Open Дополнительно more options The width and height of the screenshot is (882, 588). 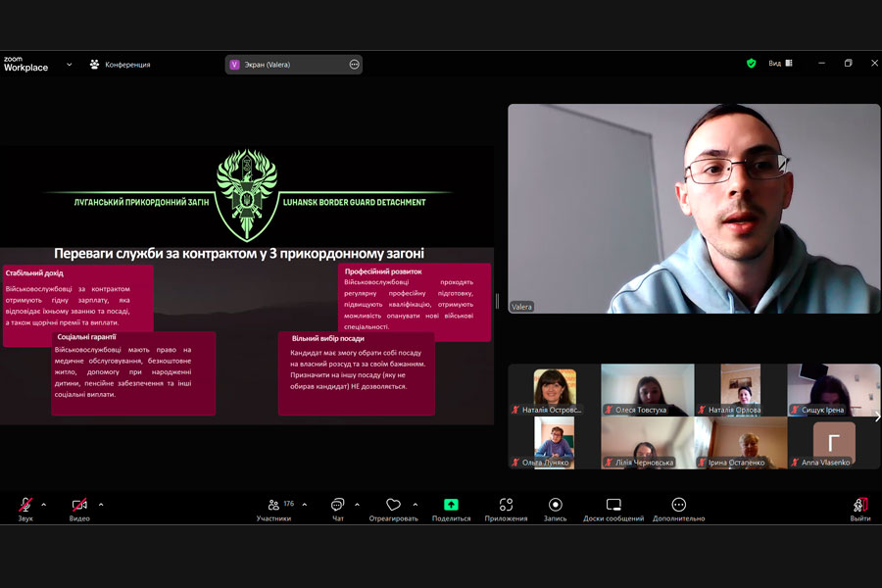678,509
